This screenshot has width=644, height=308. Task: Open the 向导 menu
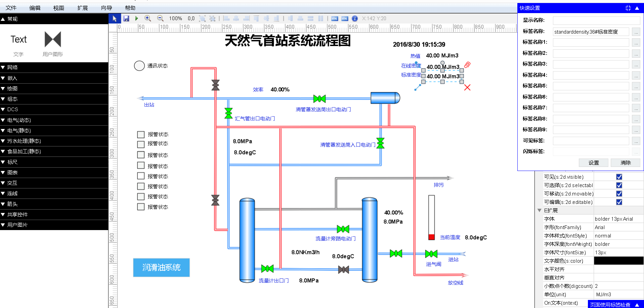click(106, 8)
